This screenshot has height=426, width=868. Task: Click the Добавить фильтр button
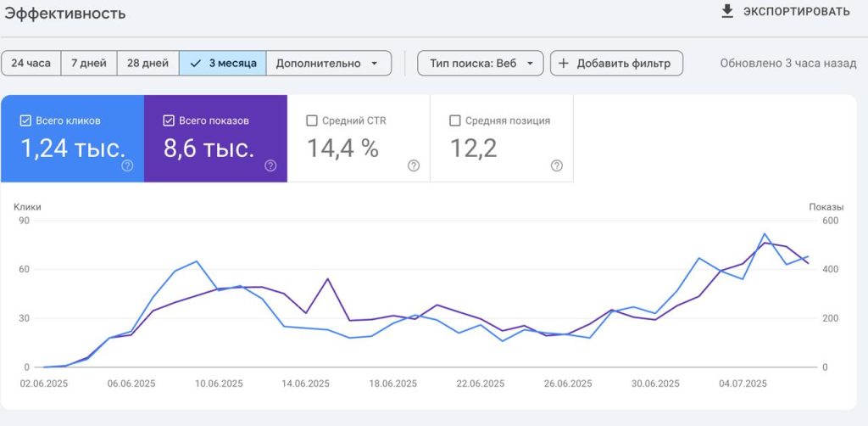[x=616, y=63]
